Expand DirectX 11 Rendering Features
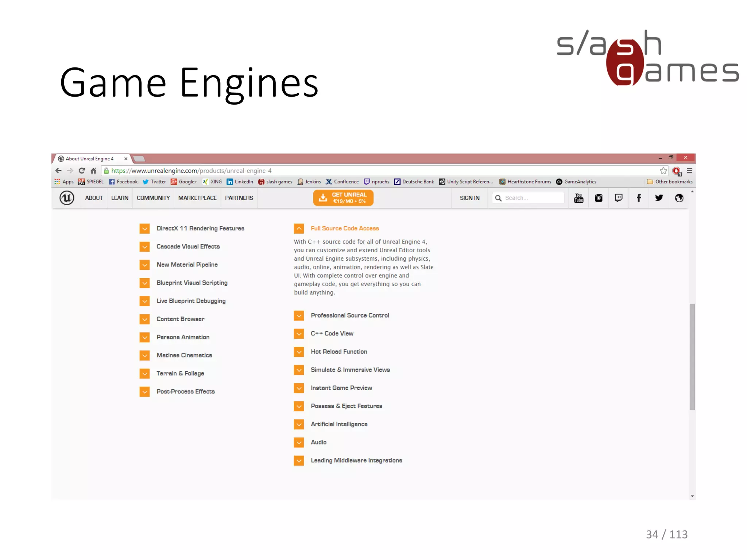Image resolution: width=747 pixels, height=560 pixels. pos(145,229)
